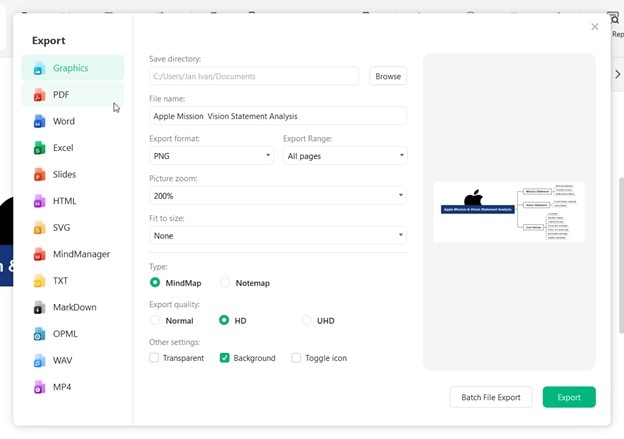The width and height of the screenshot is (624, 439).
Task: Open the Picture zoom 200% dropdown
Action: 278,195
